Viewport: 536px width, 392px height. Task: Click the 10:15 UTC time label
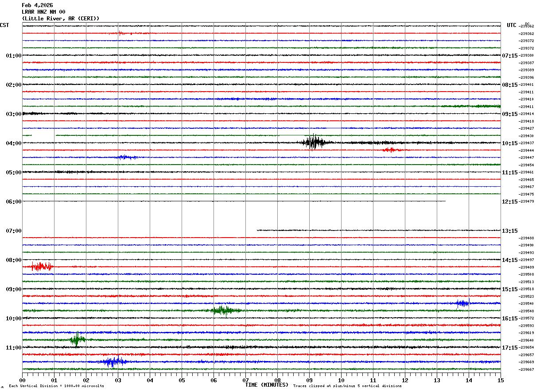coord(509,143)
